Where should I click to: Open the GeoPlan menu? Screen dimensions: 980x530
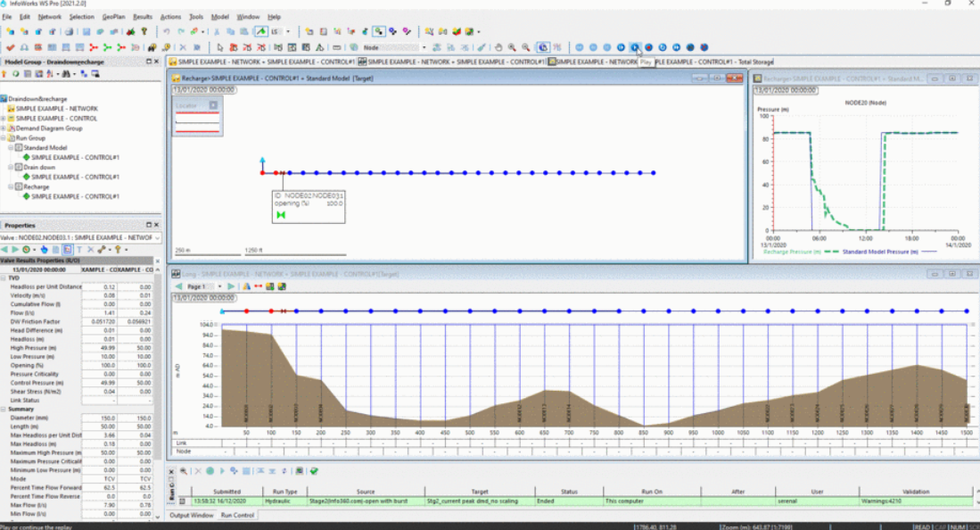point(112,17)
